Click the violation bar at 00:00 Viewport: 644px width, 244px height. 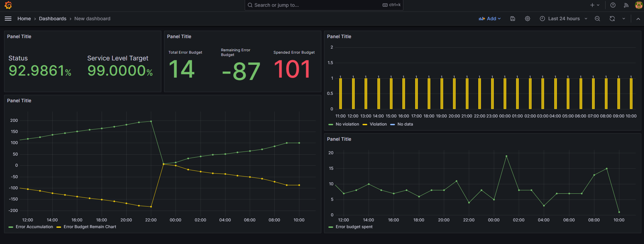[x=505, y=93]
